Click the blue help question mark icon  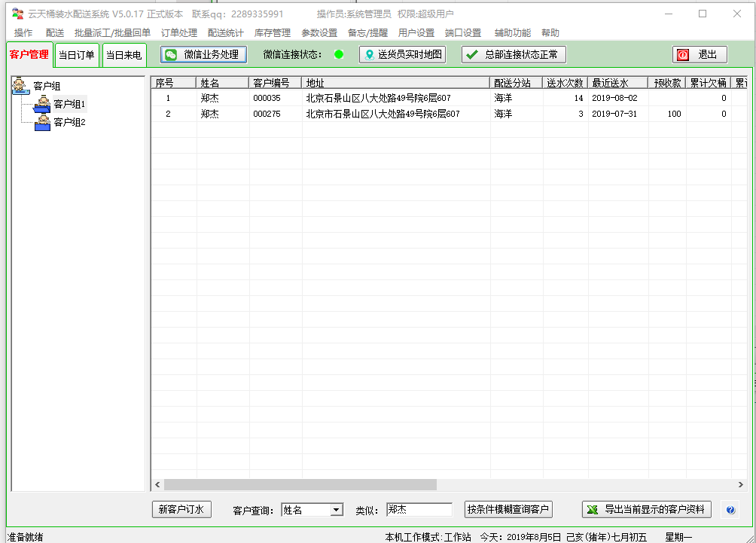[730, 510]
